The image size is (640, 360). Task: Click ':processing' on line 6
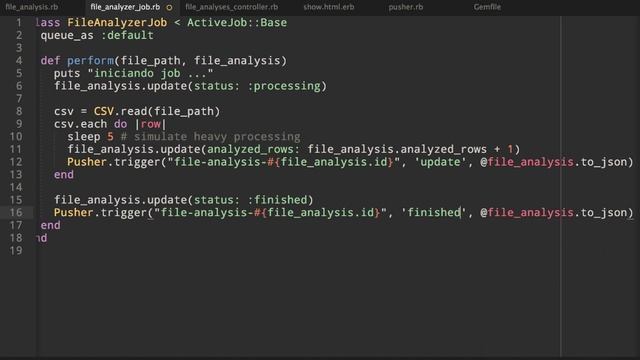[x=284, y=86]
